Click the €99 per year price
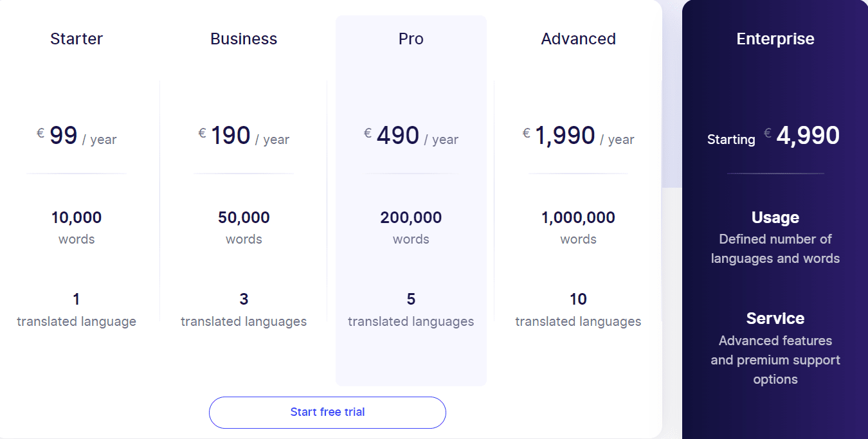 [x=77, y=136]
